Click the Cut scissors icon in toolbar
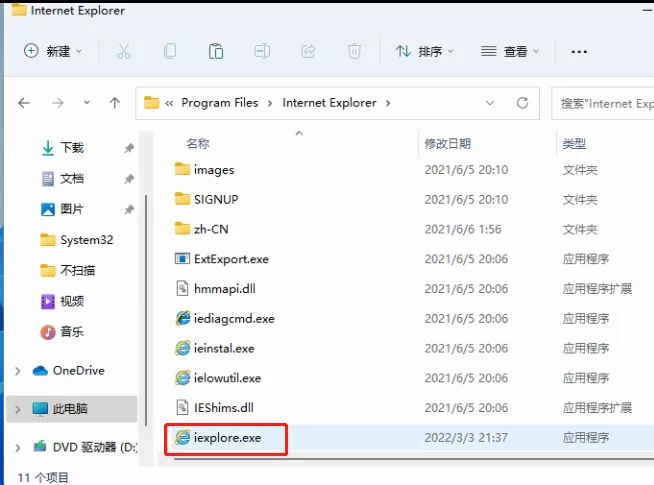 click(123, 51)
